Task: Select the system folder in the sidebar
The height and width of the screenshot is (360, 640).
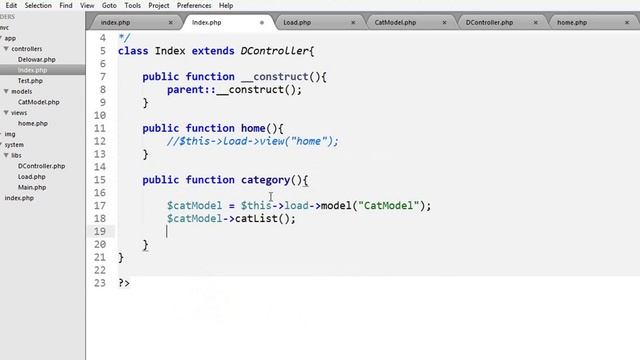Action: click(14, 144)
